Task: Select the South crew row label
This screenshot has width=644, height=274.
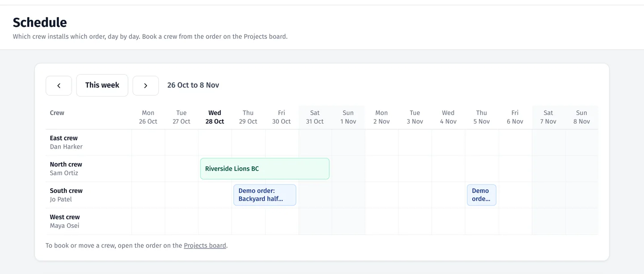Action: [66, 191]
